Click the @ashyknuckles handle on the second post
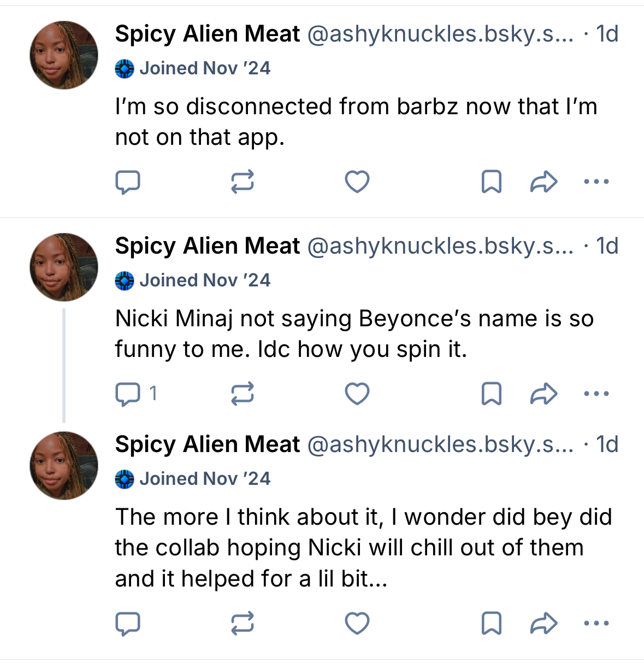The image size is (644, 663). pyautogui.click(x=440, y=246)
